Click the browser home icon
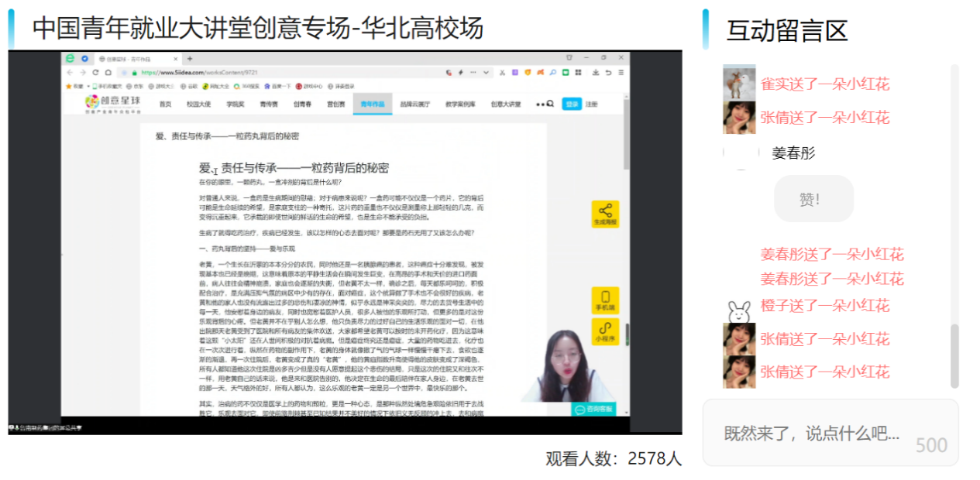 (107, 72)
